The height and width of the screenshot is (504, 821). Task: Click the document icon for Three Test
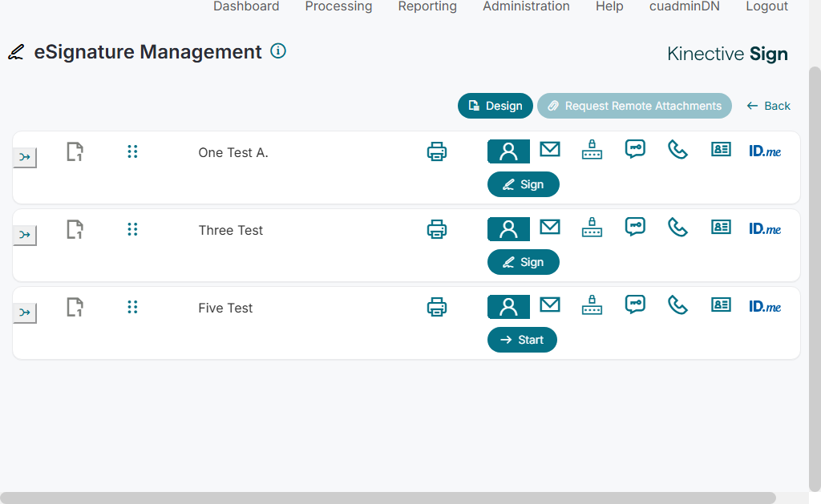click(75, 230)
